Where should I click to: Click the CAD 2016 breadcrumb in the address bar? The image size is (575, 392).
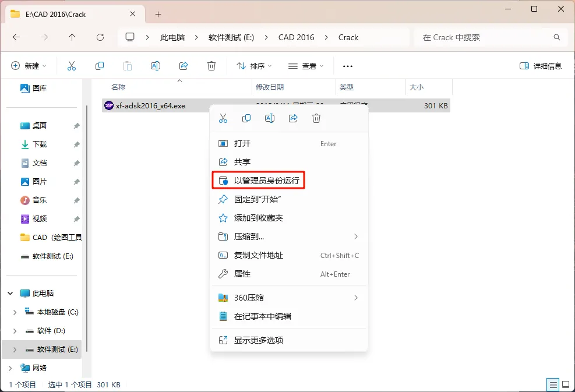click(297, 37)
